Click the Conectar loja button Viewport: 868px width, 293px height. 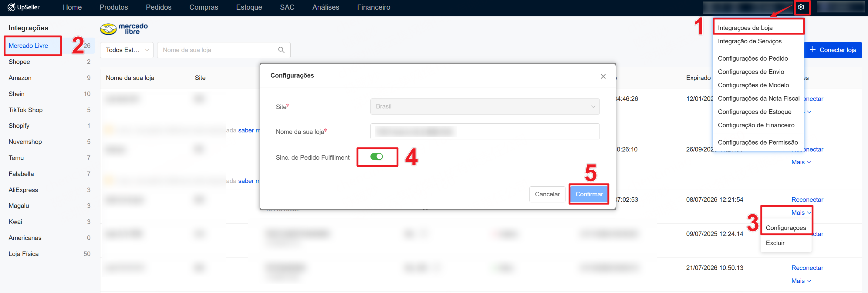click(833, 50)
